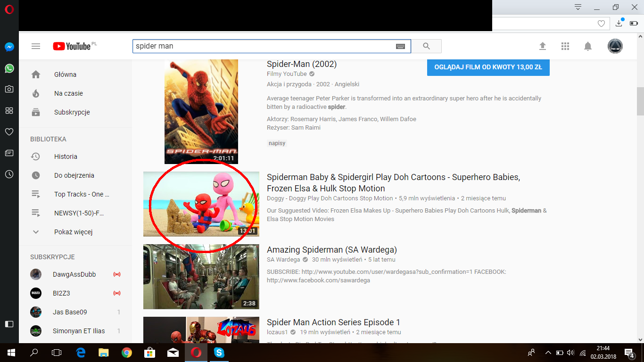
Task: Open SA Wardega channel under video title
Action: click(283, 260)
